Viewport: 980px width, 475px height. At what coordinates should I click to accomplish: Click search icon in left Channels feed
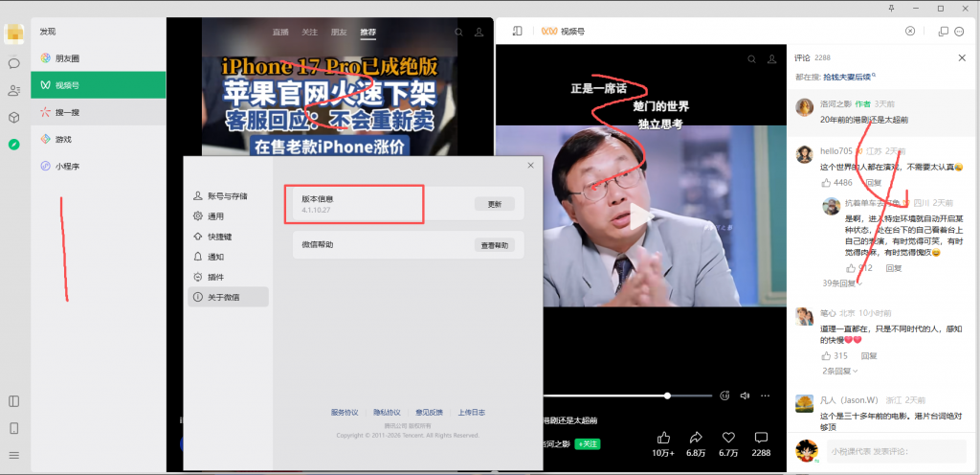pos(458,32)
